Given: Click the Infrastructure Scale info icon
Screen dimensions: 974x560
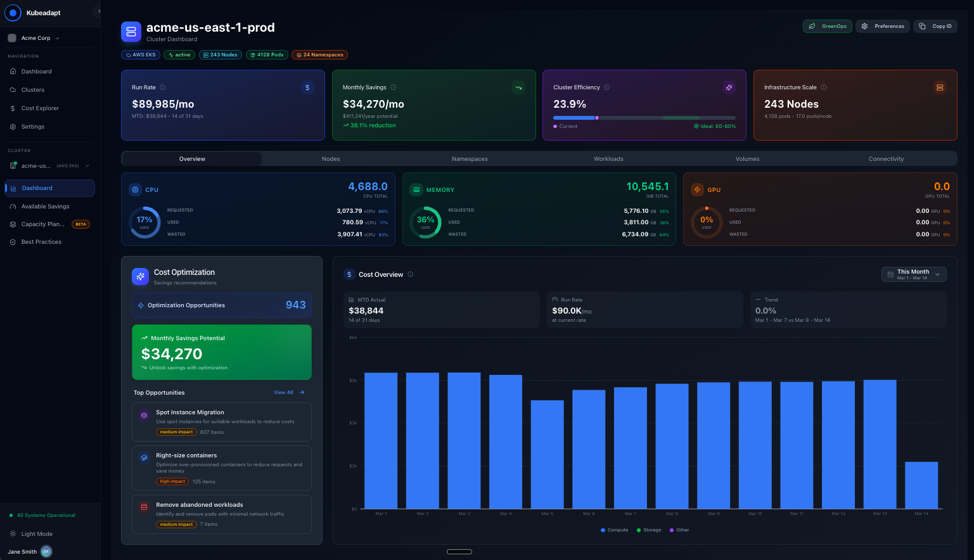Looking at the screenshot, I should [x=824, y=87].
